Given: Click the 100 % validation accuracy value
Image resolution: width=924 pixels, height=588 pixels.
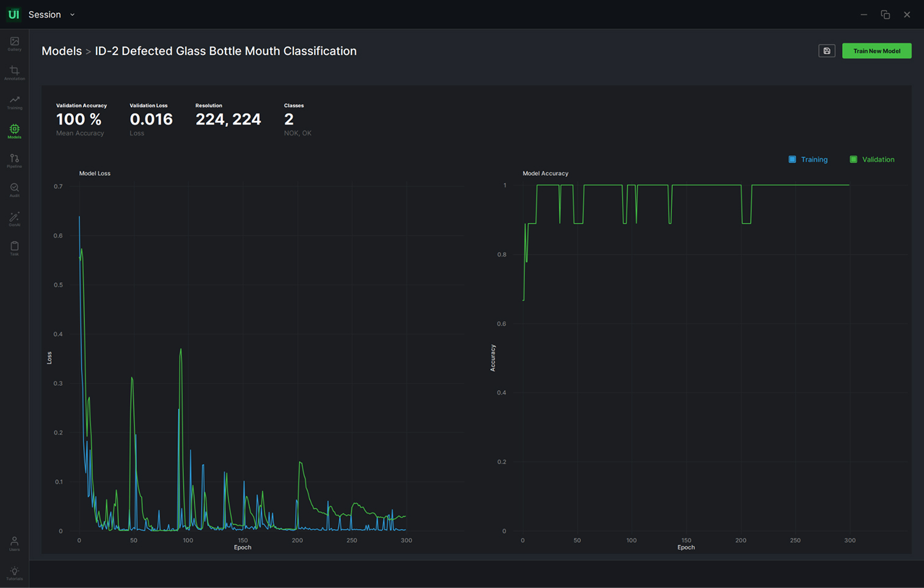Looking at the screenshot, I should point(79,120).
